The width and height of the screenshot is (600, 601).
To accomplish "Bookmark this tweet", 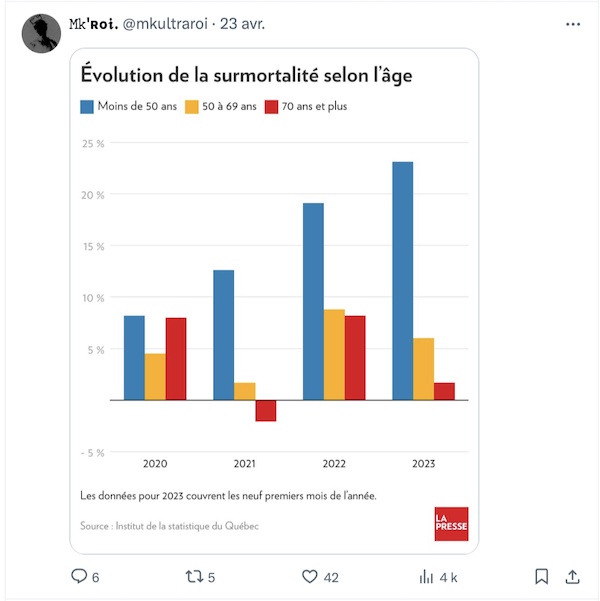I will click(x=541, y=576).
